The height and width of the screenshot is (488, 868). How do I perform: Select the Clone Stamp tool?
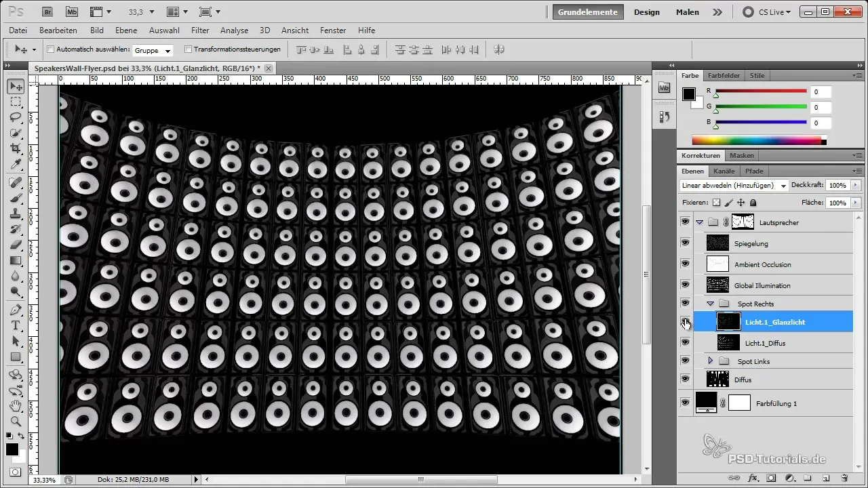pos(15,214)
